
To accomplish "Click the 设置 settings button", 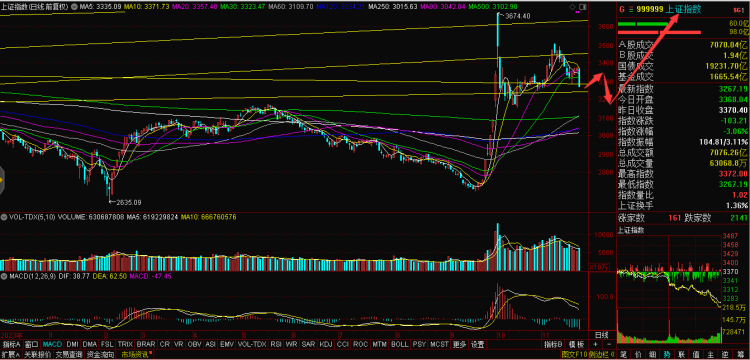I will point(477,344).
